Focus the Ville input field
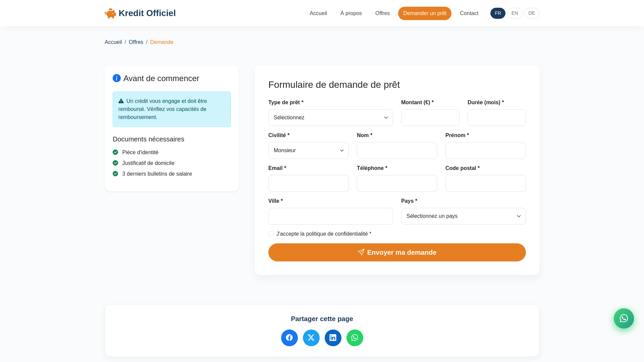 pyautogui.click(x=331, y=216)
